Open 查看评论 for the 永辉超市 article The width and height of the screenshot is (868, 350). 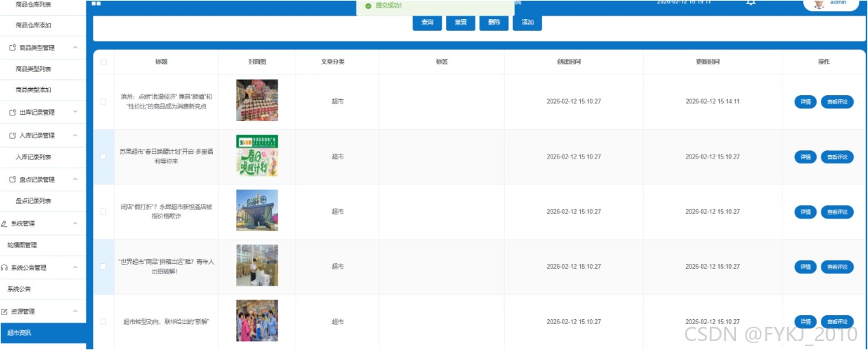[837, 211]
